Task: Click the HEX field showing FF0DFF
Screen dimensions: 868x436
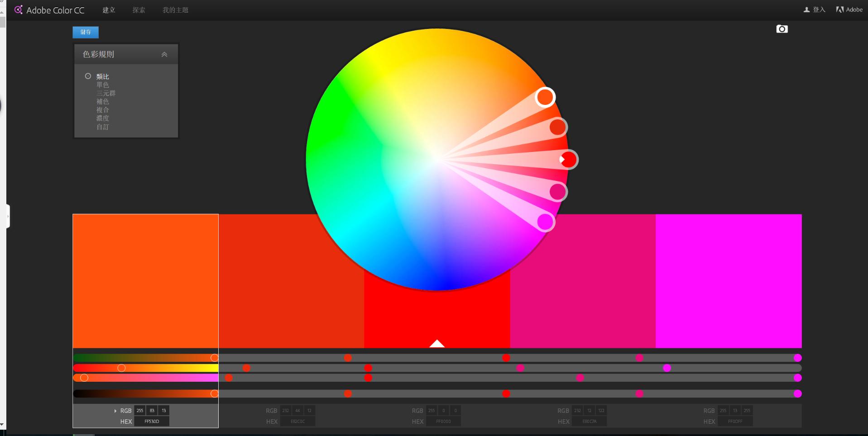Action: (735, 422)
